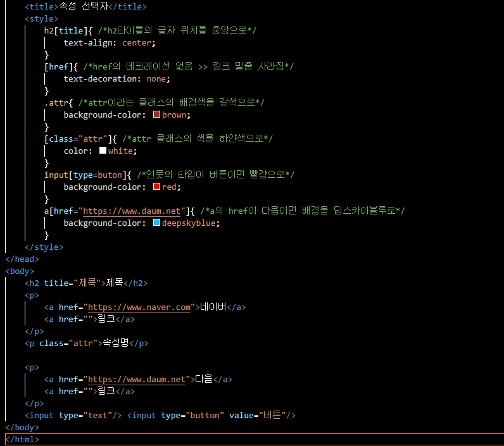The width and height of the screenshot is (504, 446).
Task: Click the closing </head> tag
Action: [22, 259]
